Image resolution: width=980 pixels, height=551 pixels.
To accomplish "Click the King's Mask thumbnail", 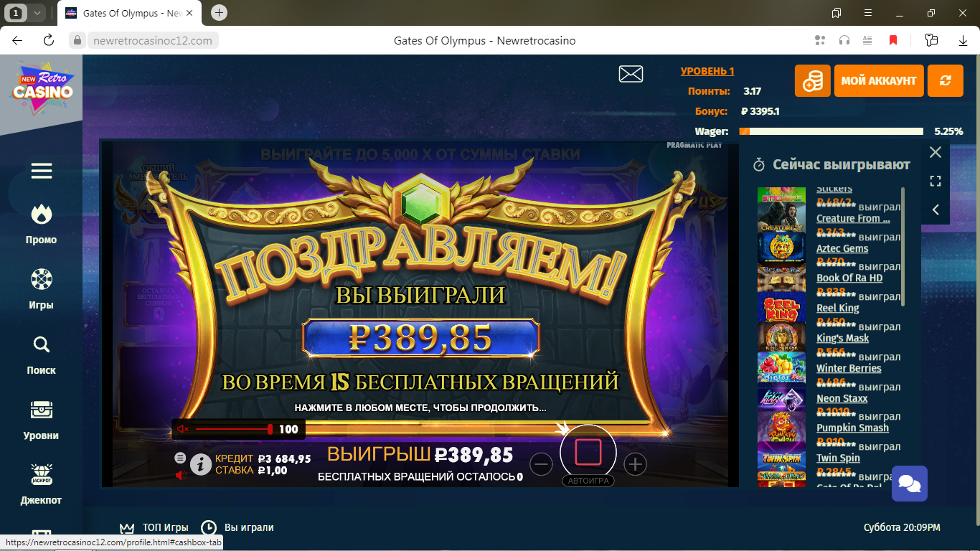I will click(781, 337).
